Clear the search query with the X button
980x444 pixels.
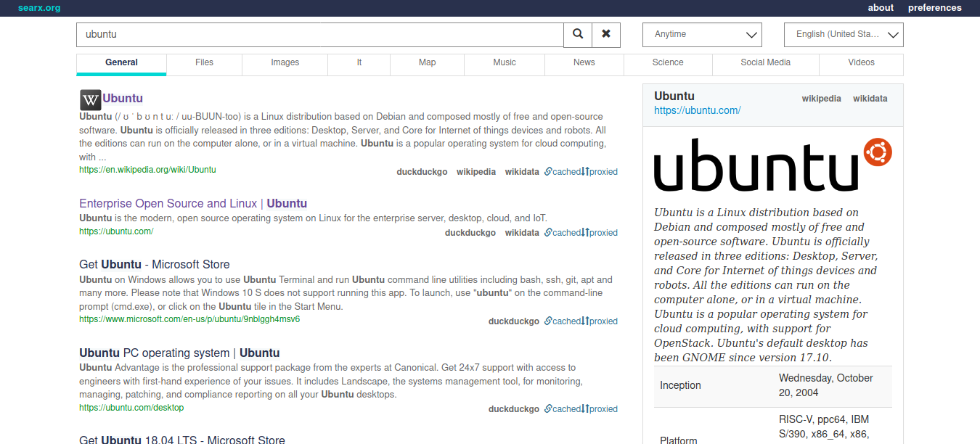click(606, 34)
